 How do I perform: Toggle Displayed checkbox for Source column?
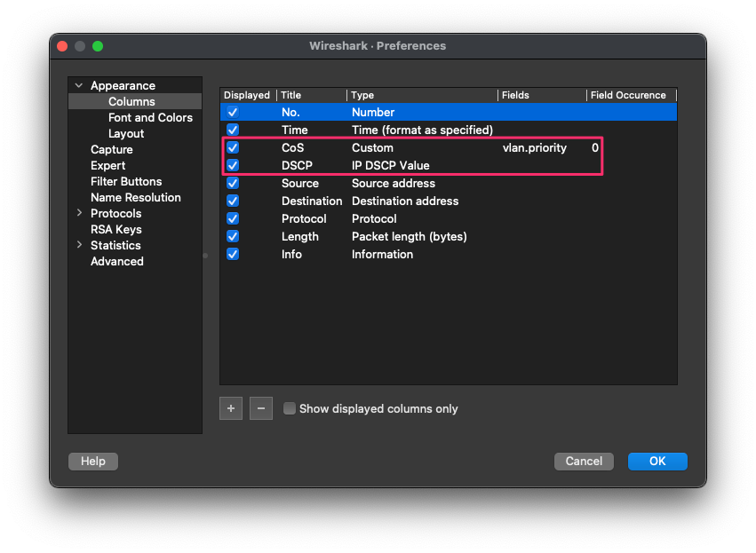[233, 183]
